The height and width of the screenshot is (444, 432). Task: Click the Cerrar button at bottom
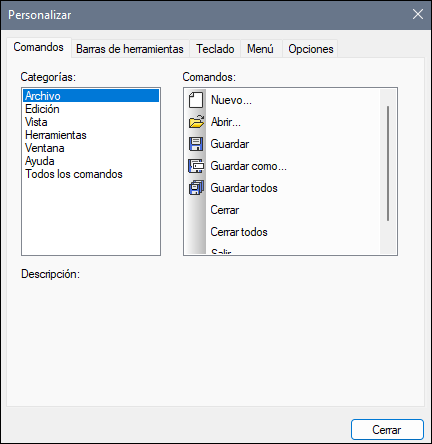[x=387, y=430]
